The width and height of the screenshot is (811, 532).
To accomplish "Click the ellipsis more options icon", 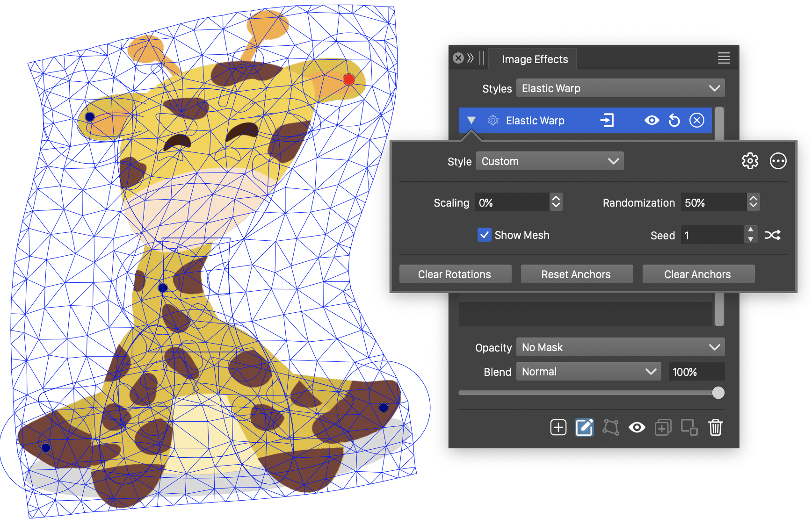I will point(778,161).
